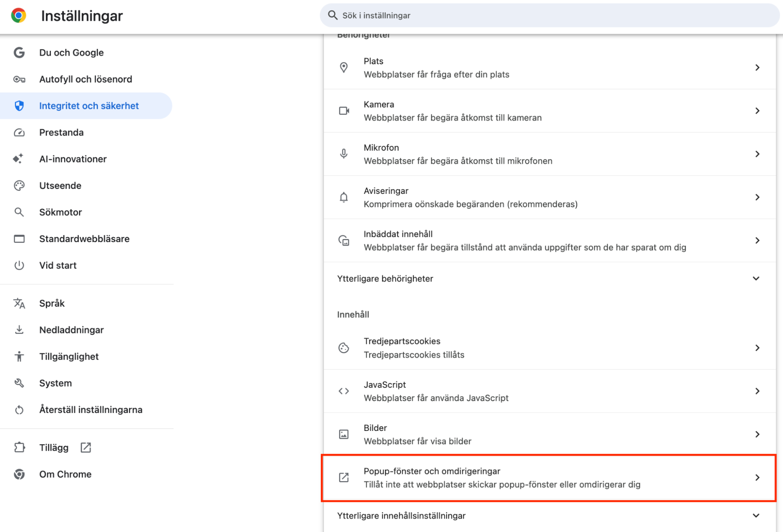
Task: Open Plats settings via its arrow
Action: pos(757,67)
